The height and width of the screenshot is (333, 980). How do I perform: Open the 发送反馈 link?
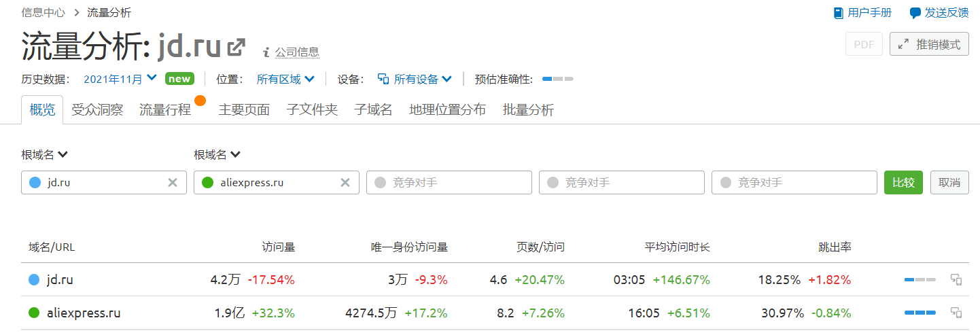click(x=947, y=13)
